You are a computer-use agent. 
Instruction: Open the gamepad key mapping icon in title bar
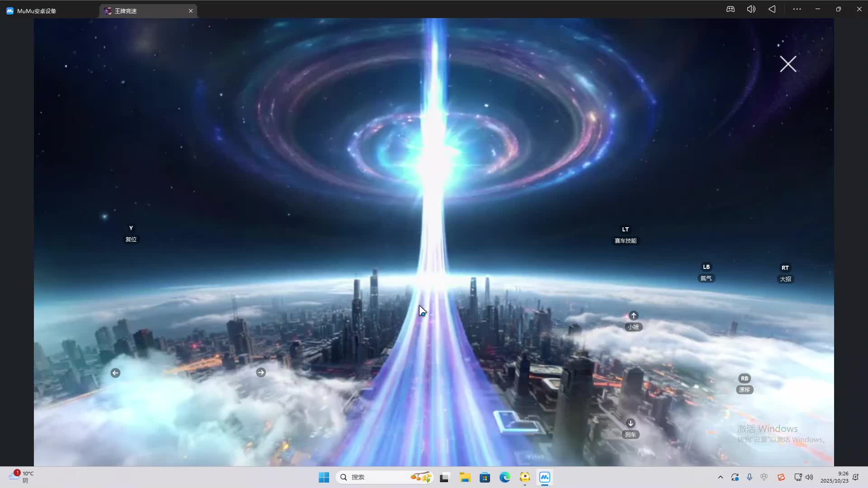[731, 9]
